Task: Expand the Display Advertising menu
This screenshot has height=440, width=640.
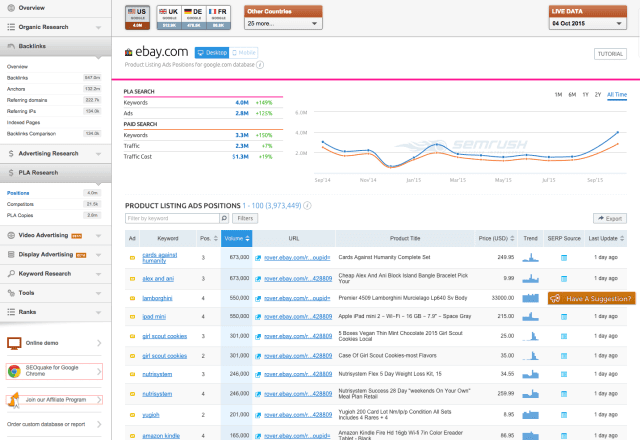Action: [x=55, y=255]
